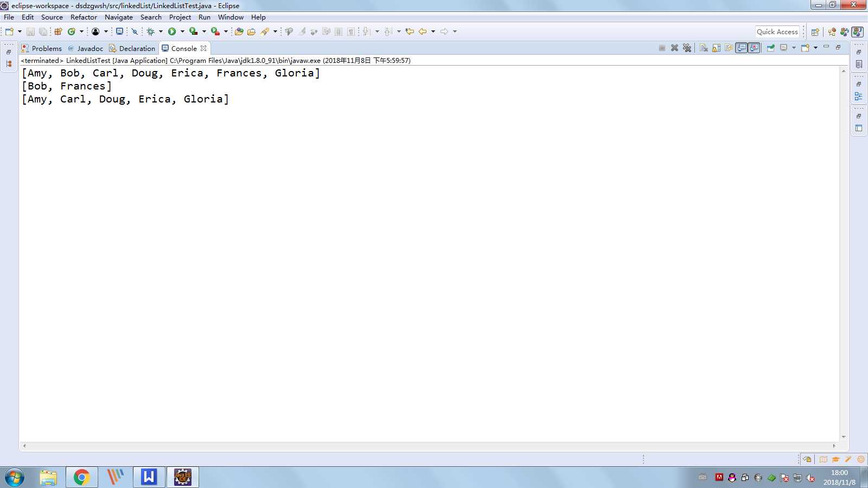Image resolution: width=868 pixels, height=488 pixels.
Task: Switch to the Declaration tab
Action: click(132, 48)
